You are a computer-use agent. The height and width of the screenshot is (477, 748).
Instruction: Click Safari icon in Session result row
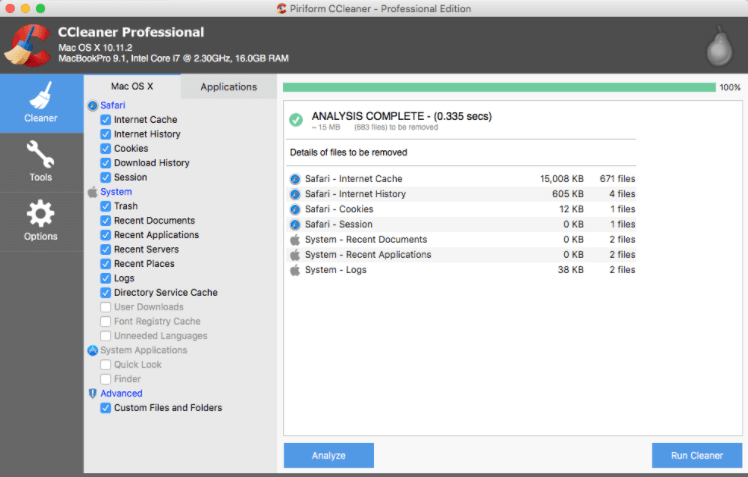pyautogui.click(x=295, y=224)
